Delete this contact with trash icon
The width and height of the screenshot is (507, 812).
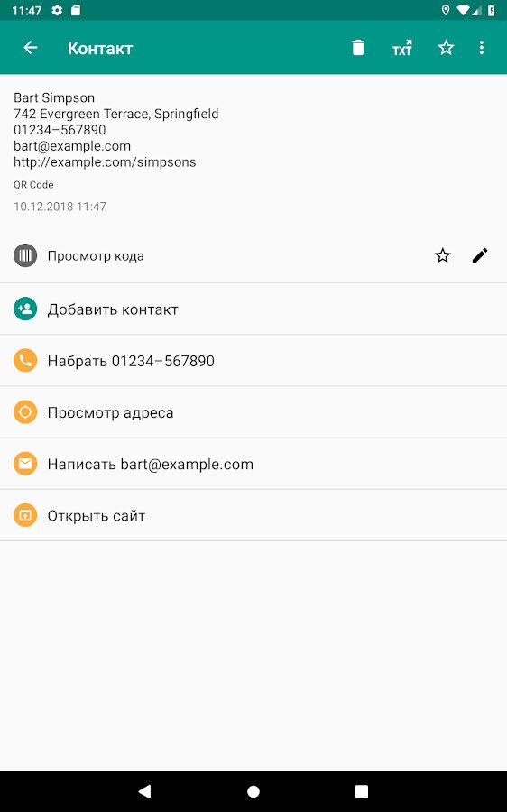point(358,48)
